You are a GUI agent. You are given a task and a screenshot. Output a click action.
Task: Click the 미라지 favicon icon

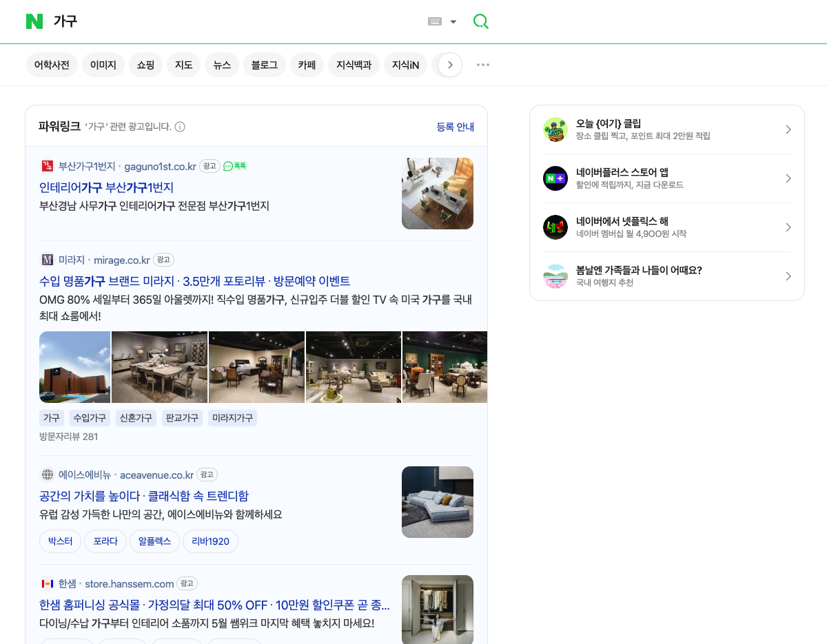click(48, 260)
